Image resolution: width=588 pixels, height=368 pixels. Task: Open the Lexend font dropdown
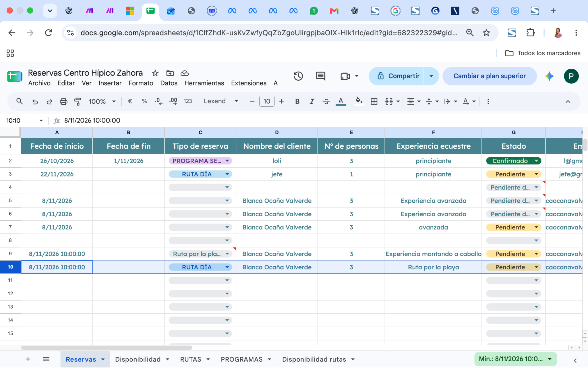(221, 101)
